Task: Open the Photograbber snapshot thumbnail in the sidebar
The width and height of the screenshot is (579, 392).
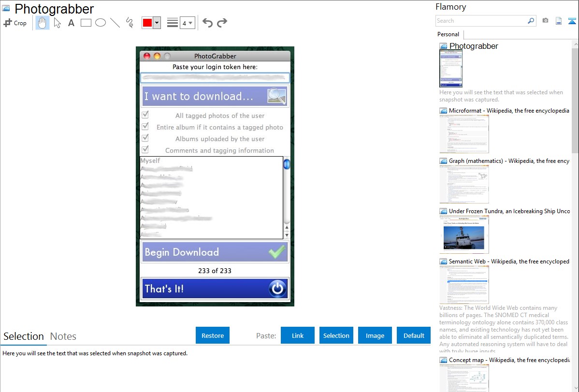Action: tap(451, 69)
